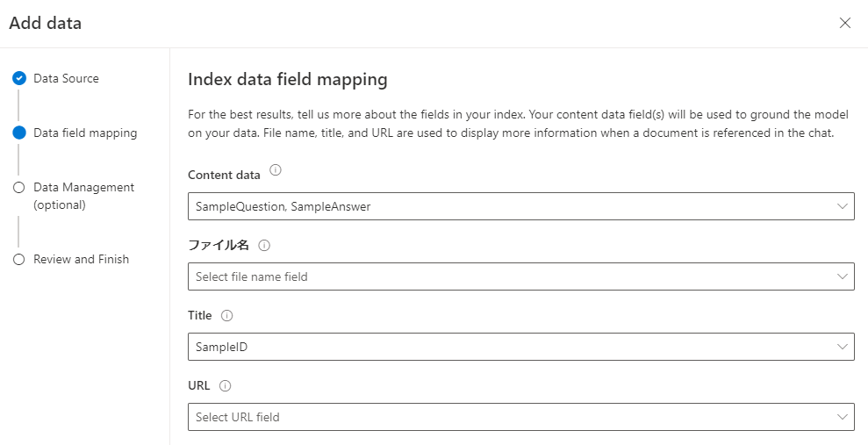Click the info icon beside Content data

click(x=276, y=170)
